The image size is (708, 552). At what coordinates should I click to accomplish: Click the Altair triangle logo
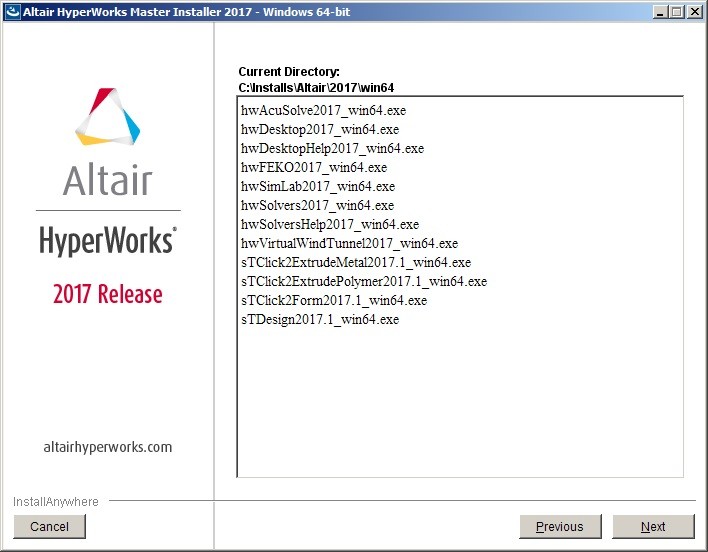107,116
